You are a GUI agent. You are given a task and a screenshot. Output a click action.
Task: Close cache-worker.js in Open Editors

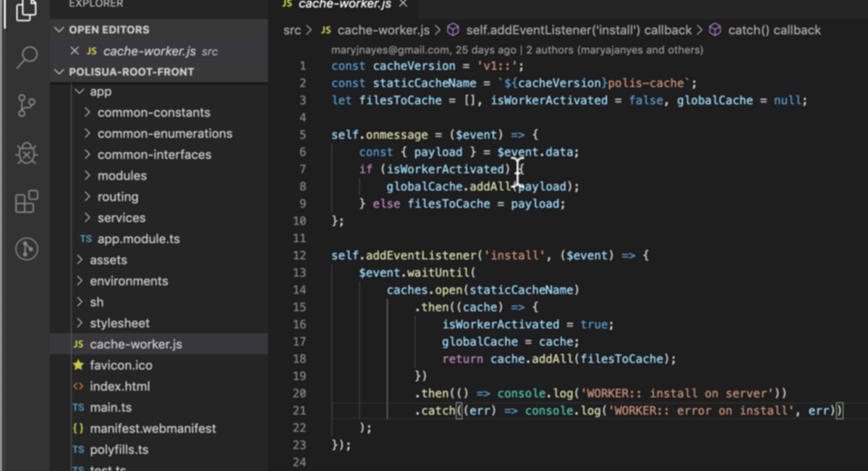pos(75,51)
